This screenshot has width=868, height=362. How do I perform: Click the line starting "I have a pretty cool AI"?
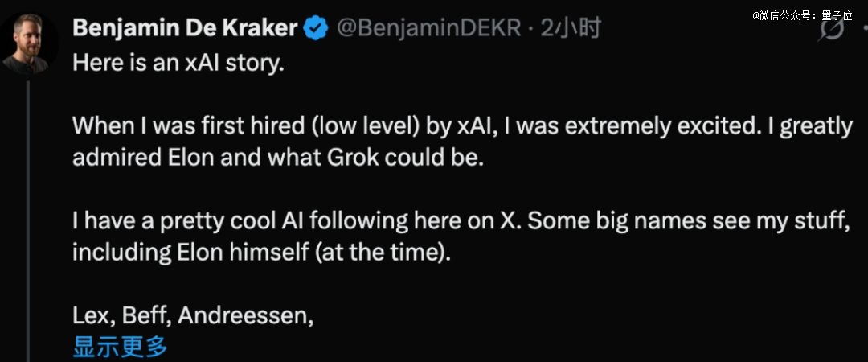point(461,220)
